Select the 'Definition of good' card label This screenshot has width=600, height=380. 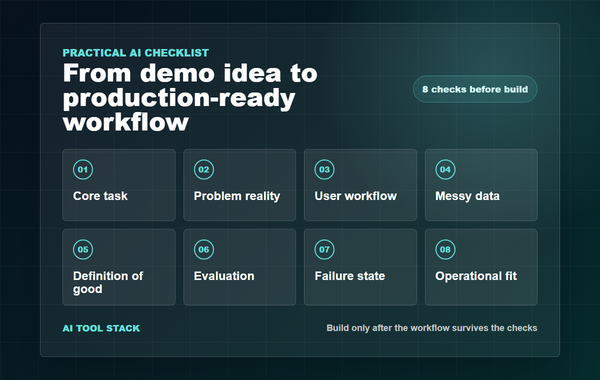[108, 282]
